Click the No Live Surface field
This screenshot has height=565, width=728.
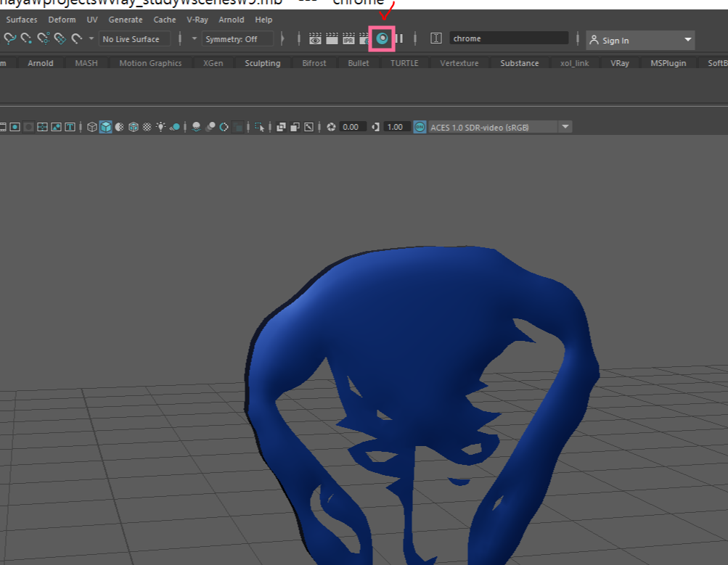coord(134,39)
